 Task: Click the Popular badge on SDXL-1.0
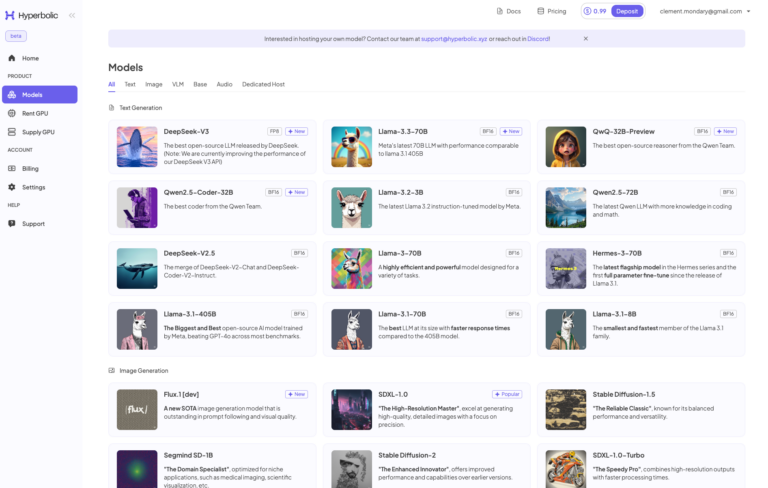[x=507, y=394]
